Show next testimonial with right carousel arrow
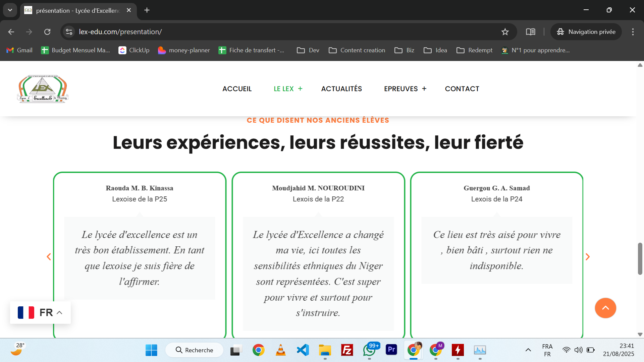Image resolution: width=644 pixels, height=362 pixels. 587,257
